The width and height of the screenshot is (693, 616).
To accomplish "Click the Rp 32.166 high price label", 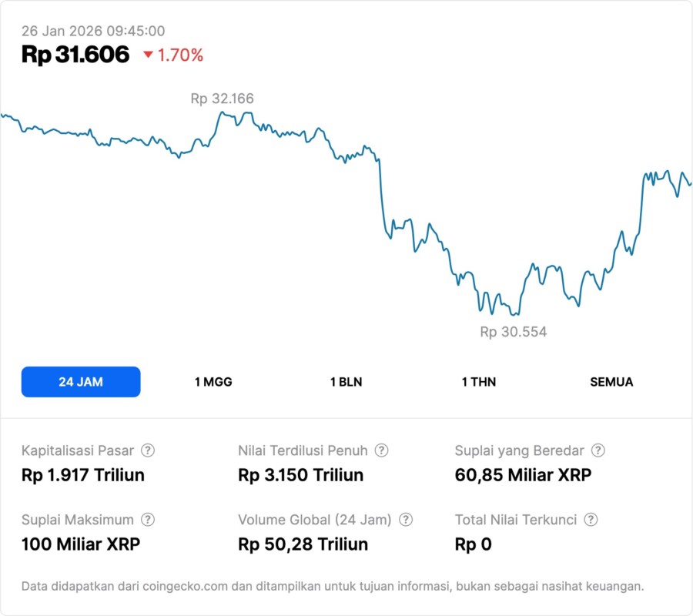I will (x=222, y=99).
